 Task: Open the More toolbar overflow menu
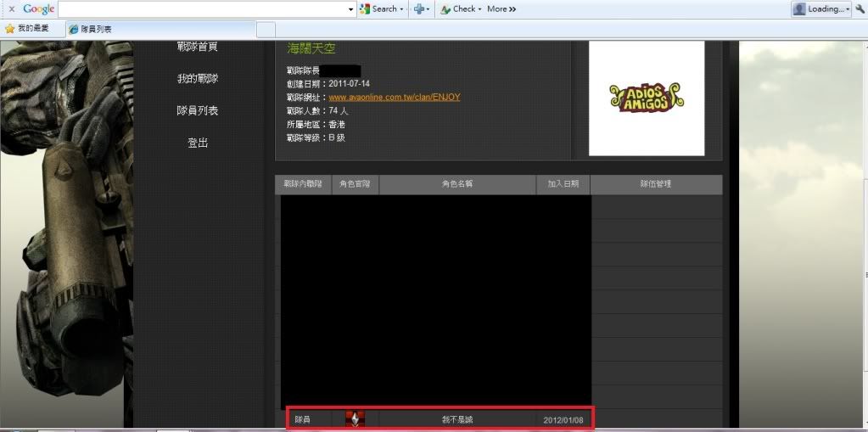pyautogui.click(x=501, y=8)
